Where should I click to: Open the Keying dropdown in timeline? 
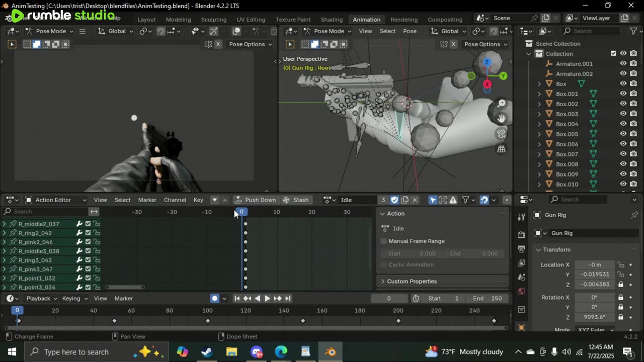pyautogui.click(x=74, y=298)
